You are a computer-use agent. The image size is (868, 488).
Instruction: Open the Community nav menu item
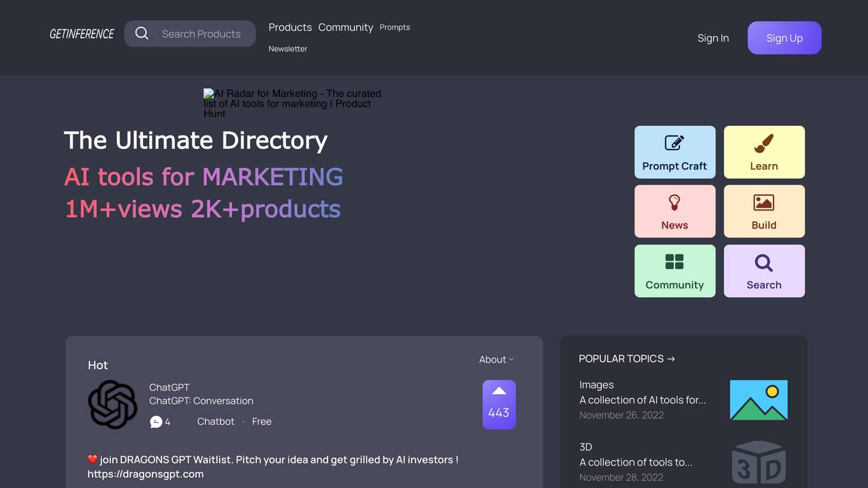346,27
